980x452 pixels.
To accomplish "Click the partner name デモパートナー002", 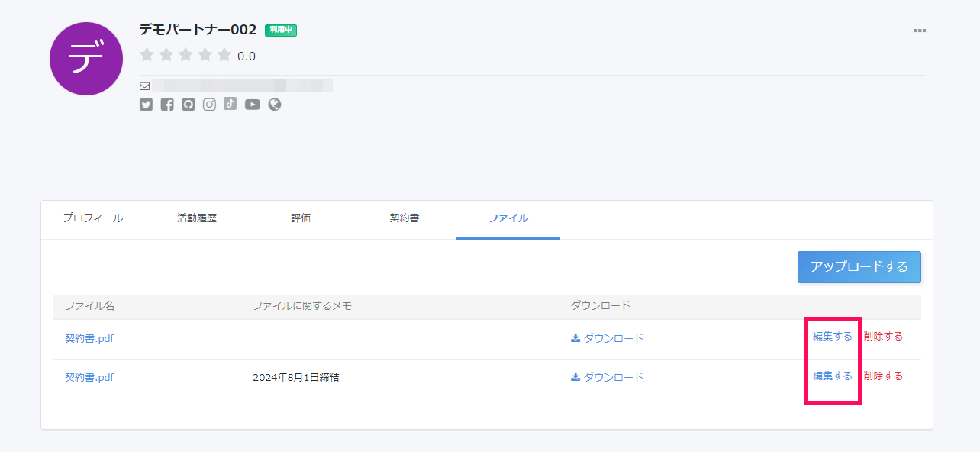I will [x=198, y=30].
